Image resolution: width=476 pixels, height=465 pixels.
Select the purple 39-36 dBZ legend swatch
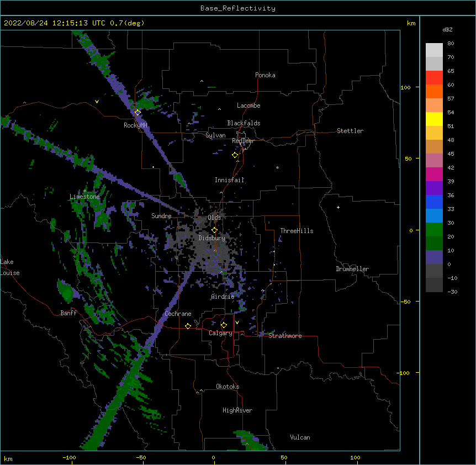pyautogui.click(x=434, y=188)
